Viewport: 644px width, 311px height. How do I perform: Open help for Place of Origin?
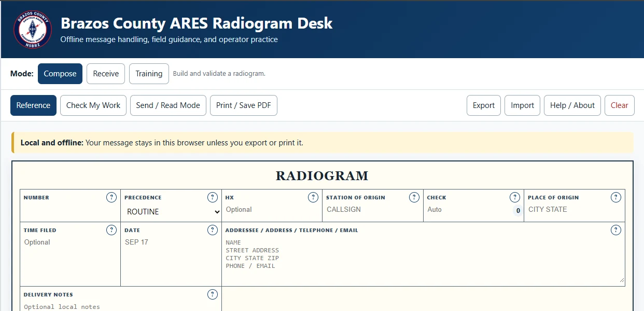[616, 197]
